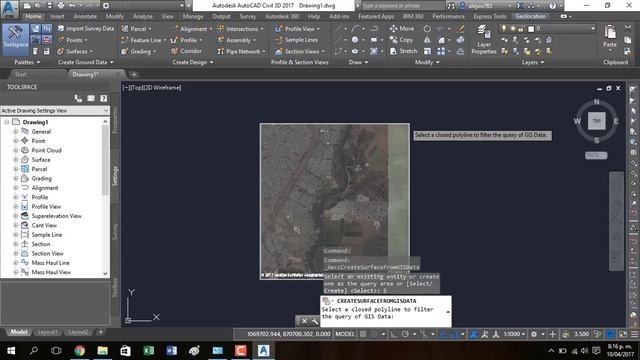The width and height of the screenshot is (640, 360).
Task: Select the Drawing1 document tab
Action: tap(86, 74)
